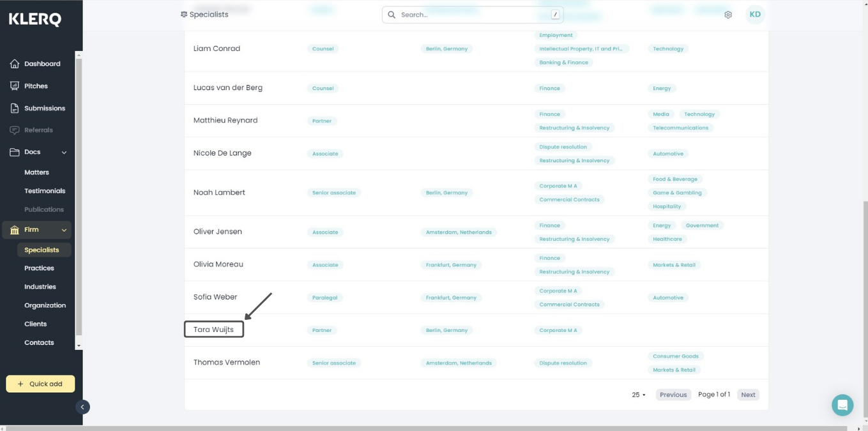The width and height of the screenshot is (868, 431).
Task: Select Specialists under Firm
Action: point(43,250)
